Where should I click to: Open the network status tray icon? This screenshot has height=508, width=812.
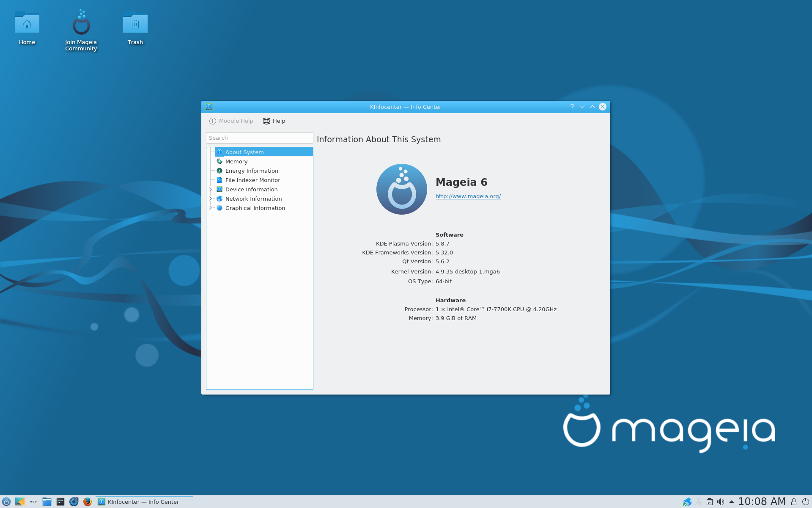687,502
